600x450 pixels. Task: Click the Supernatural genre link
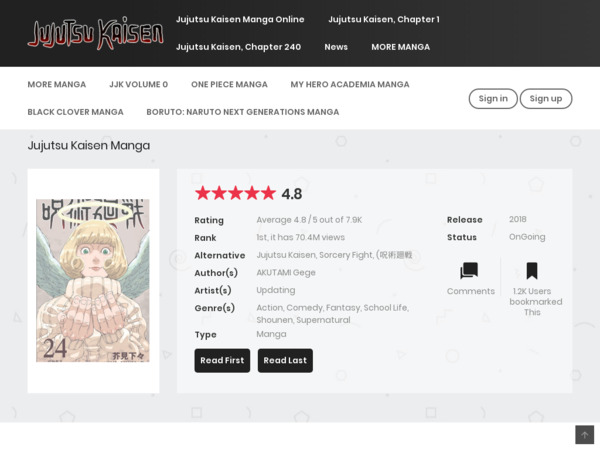click(323, 320)
